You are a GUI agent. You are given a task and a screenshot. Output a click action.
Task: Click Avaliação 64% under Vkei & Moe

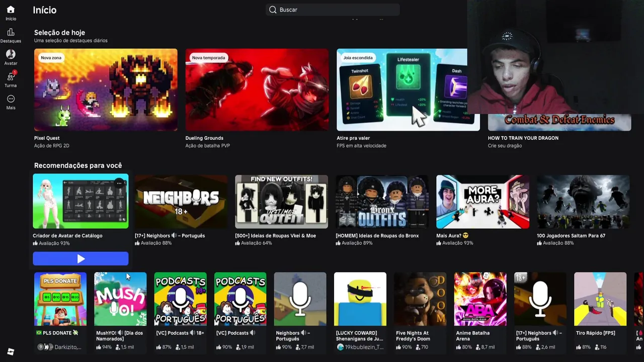[254, 243]
